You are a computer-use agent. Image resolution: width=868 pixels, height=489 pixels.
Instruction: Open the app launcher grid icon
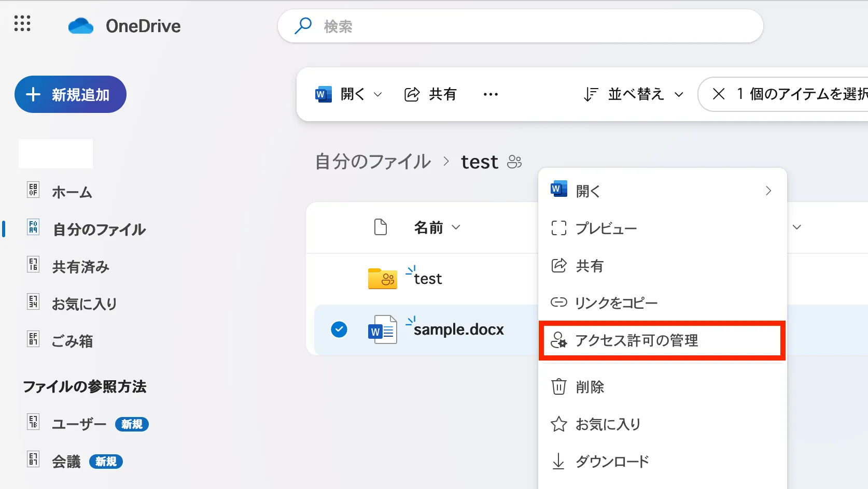22,24
